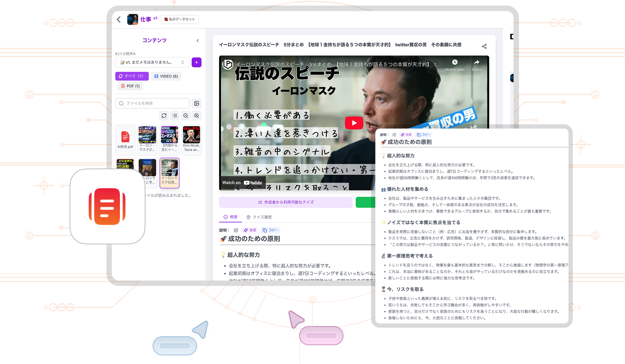Click the zoom-out magnifier icon
Image resolution: width=625 pixels, height=364 pixels.
185,115
